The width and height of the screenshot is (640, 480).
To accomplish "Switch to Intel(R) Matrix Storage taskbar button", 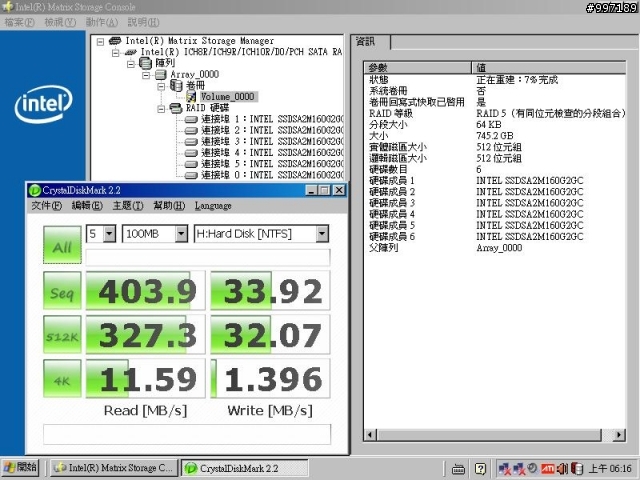I will point(114,468).
